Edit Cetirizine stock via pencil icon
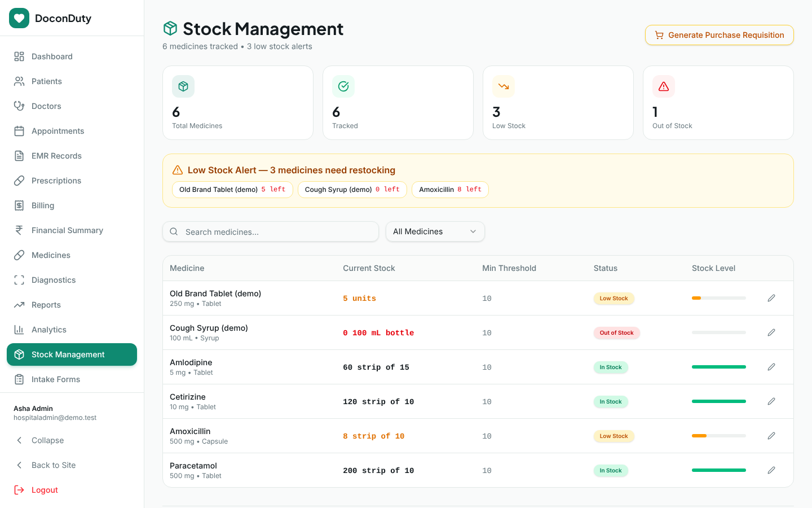The image size is (812, 508). point(771,401)
